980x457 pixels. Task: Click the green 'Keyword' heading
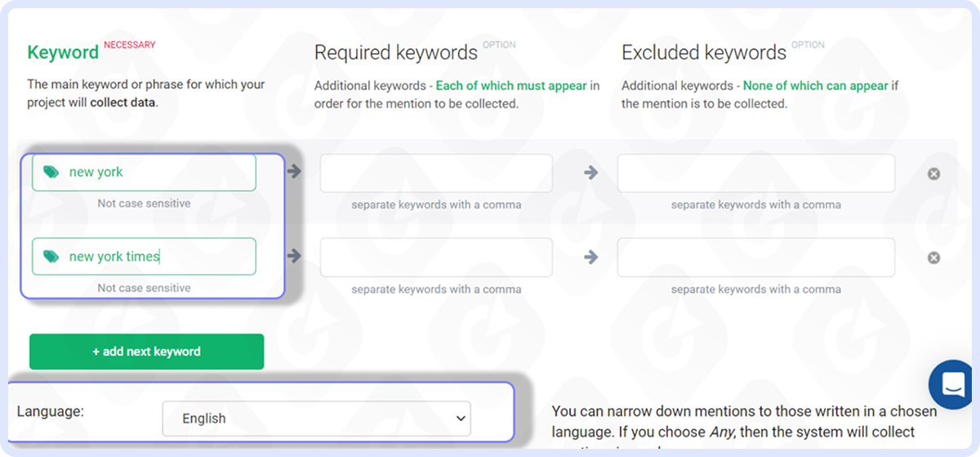[63, 53]
